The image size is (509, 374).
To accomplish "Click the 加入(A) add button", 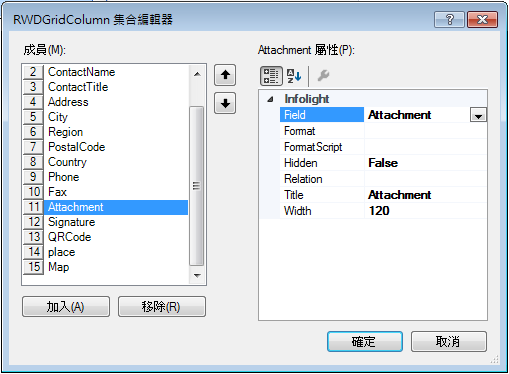I will (x=66, y=306).
